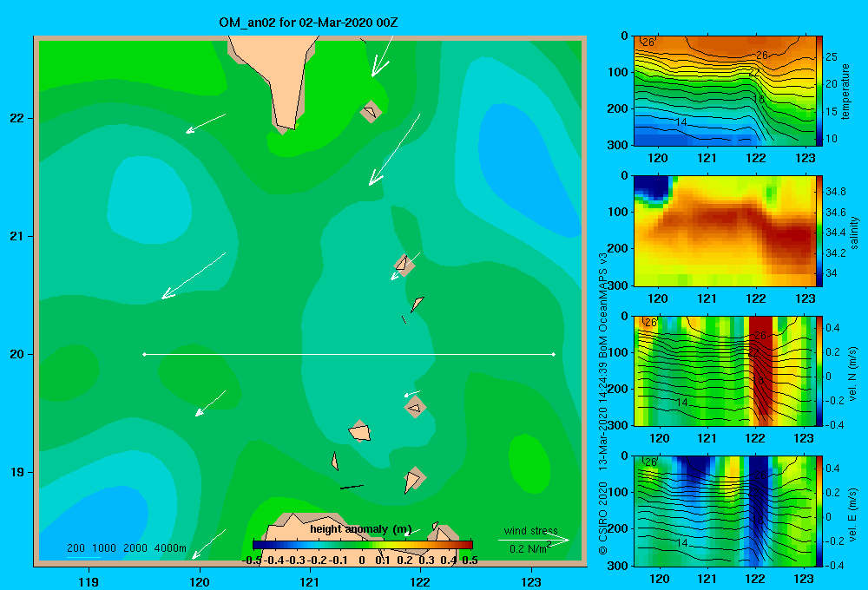Click the latitude 20 label on main map

[x=17, y=354]
